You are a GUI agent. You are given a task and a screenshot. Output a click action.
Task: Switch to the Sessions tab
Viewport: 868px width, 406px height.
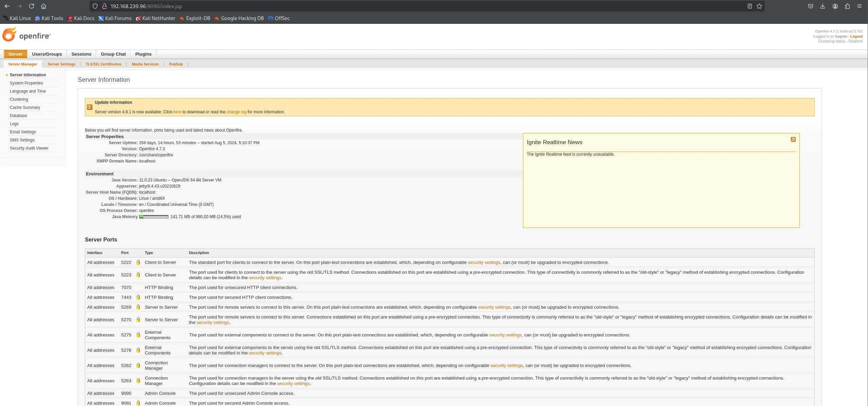(82, 54)
